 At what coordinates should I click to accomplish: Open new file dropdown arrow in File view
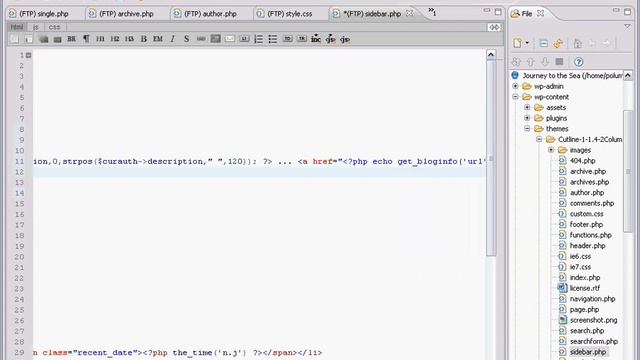coord(527,43)
